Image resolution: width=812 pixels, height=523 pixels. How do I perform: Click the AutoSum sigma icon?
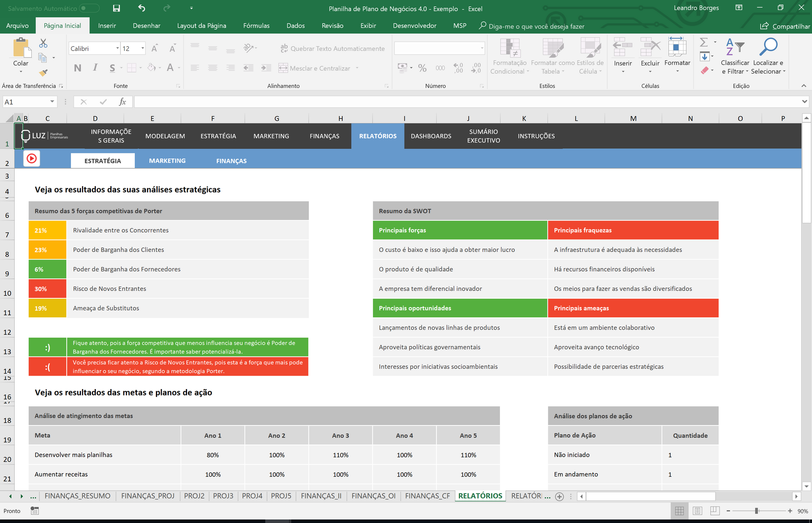click(704, 42)
